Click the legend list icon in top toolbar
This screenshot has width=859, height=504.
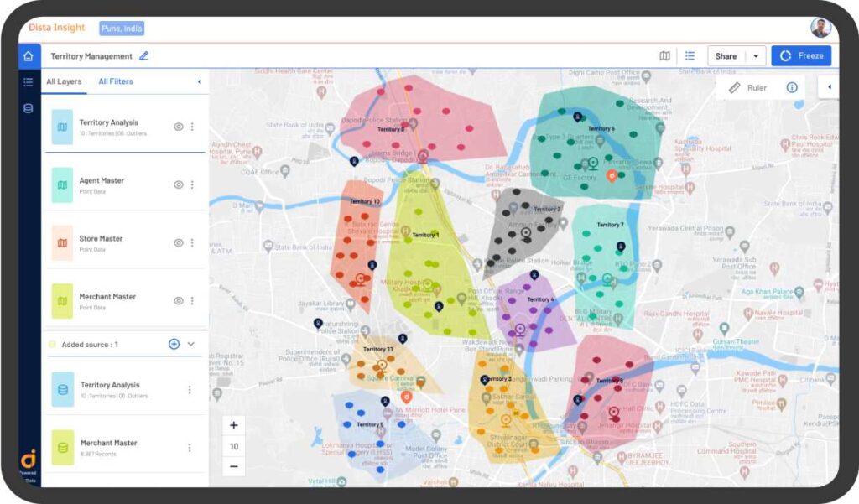(690, 55)
